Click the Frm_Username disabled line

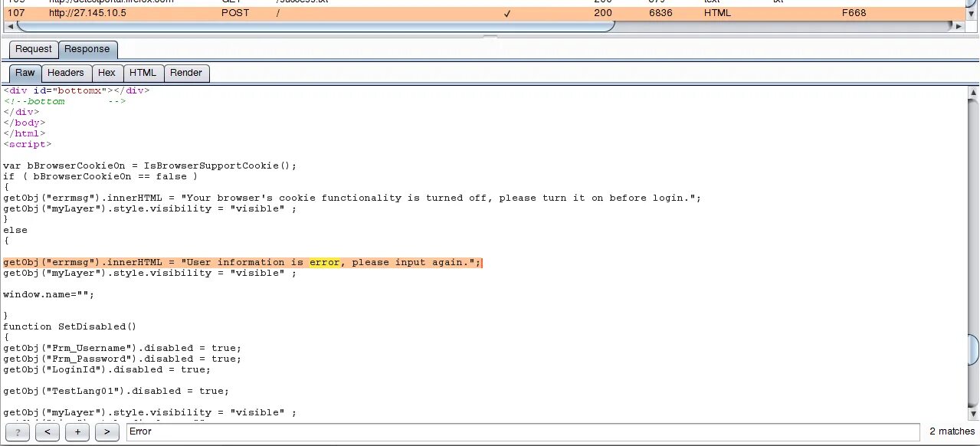122,348
